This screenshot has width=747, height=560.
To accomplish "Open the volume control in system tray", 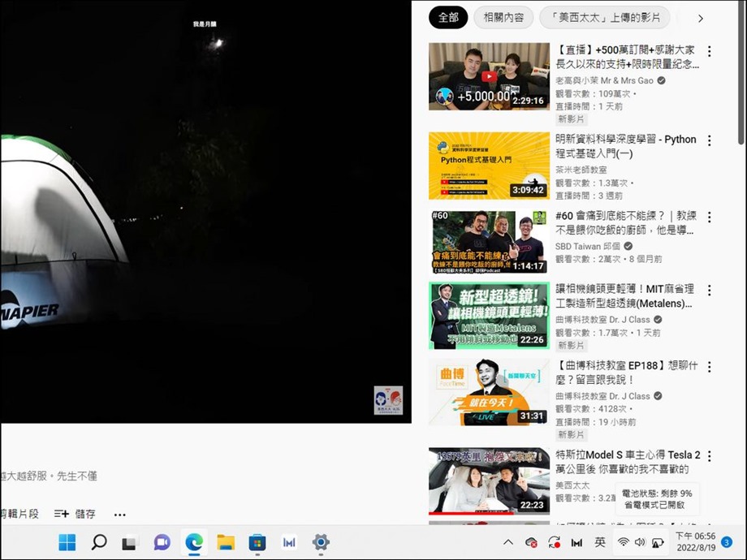I will point(641,542).
